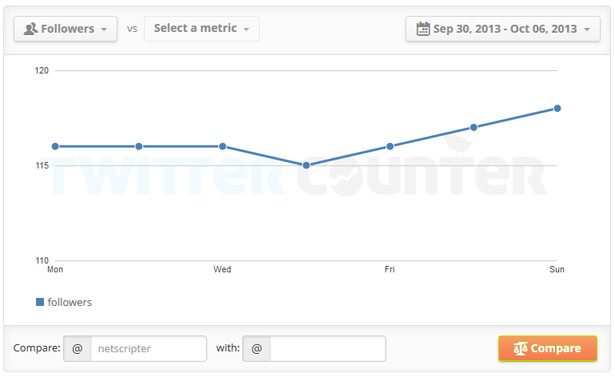The image size is (615, 377).
Task: Open the date range picker dropdown
Action: (503, 29)
